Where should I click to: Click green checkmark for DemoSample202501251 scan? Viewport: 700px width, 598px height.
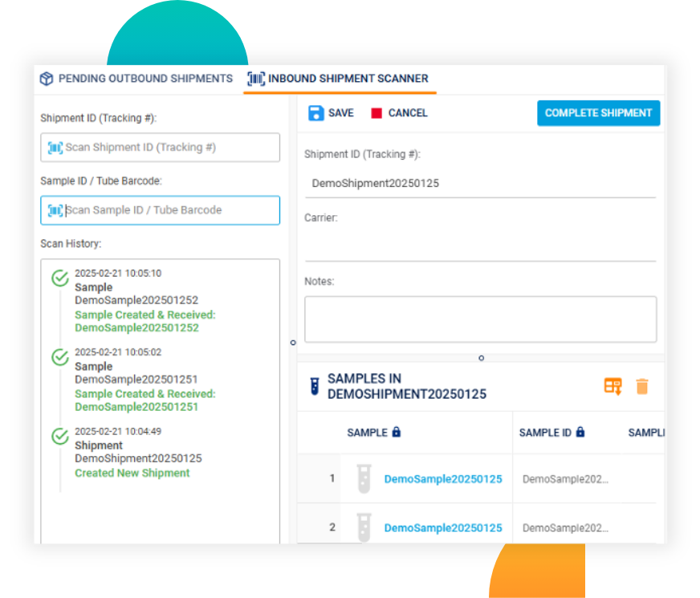pos(60,357)
